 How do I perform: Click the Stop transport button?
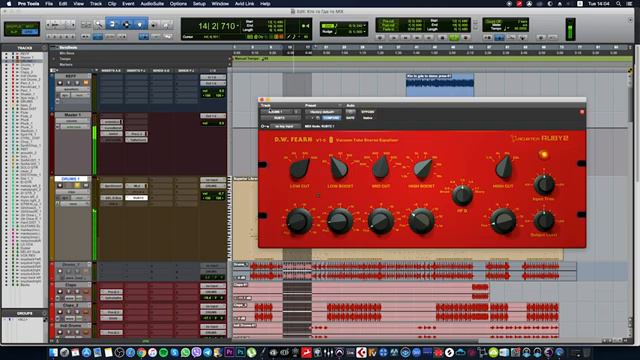442,38
